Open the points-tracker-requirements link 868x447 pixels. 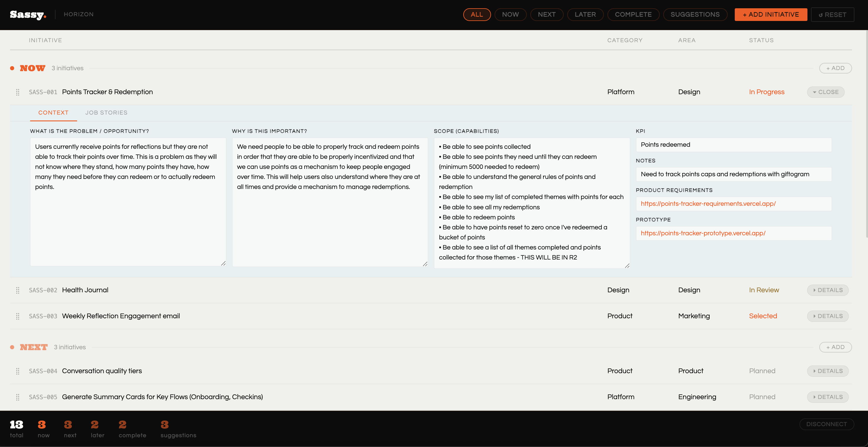tap(708, 204)
